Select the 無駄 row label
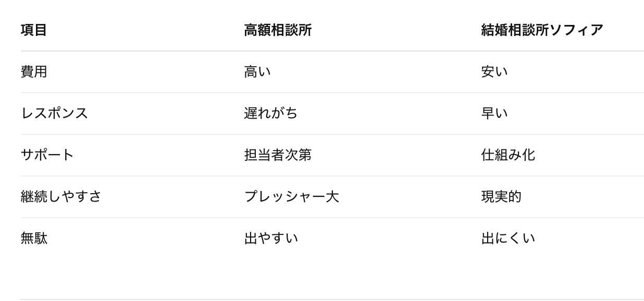 pyautogui.click(x=34, y=239)
